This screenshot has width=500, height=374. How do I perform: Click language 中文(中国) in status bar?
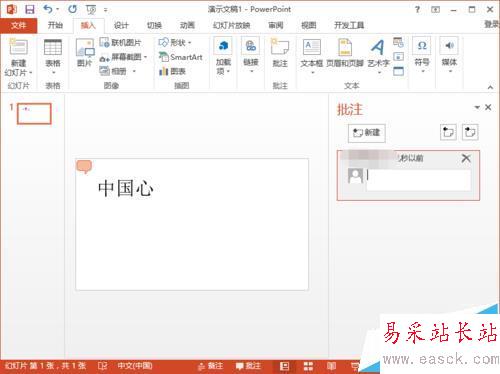(135, 366)
